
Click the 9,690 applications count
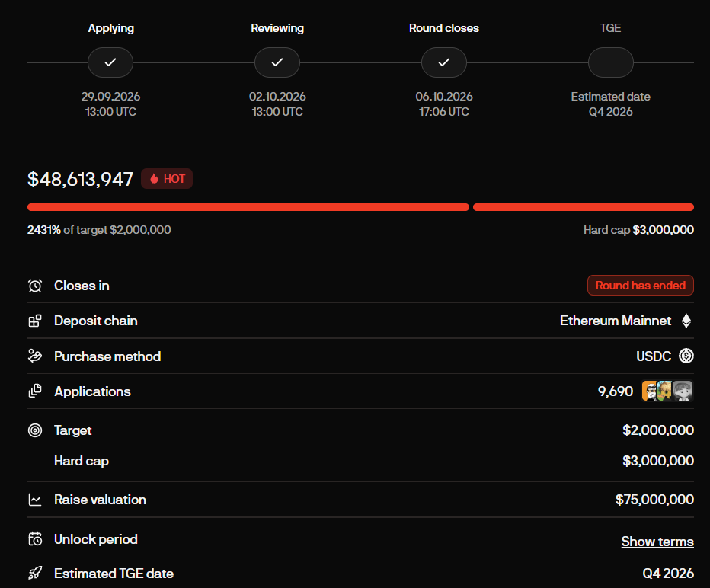click(616, 391)
